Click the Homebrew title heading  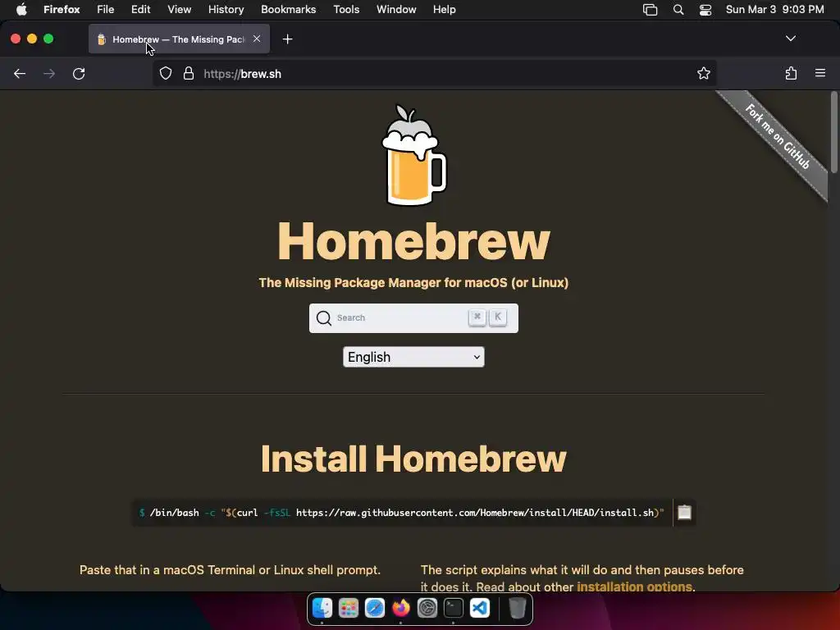point(413,241)
